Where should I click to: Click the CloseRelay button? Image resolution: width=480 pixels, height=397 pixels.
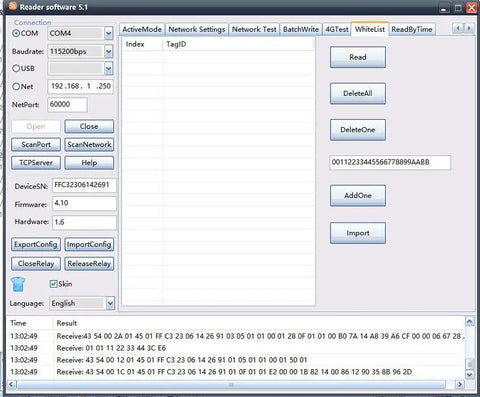(x=36, y=264)
